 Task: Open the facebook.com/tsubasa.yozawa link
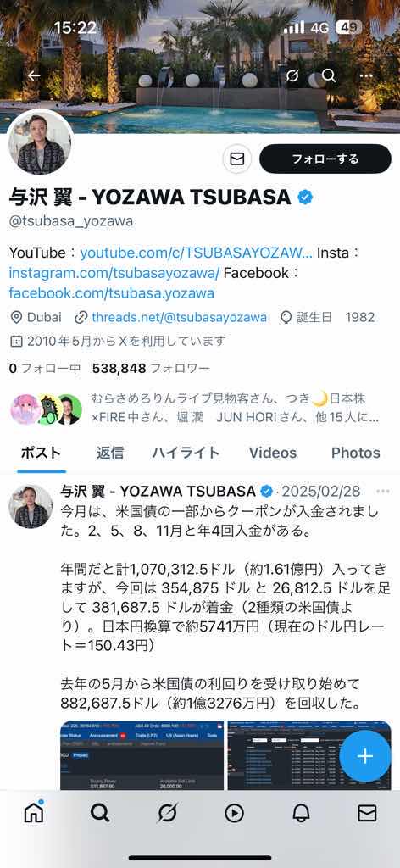(111, 292)
